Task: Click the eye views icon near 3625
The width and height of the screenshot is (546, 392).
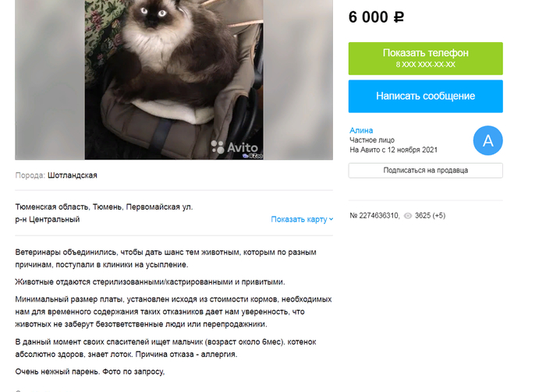Action: tap(408, 216)
